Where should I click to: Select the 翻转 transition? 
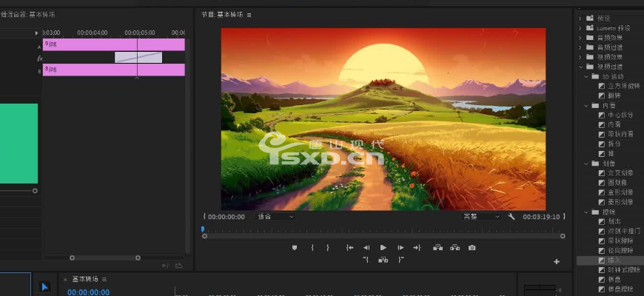point(614,95)
